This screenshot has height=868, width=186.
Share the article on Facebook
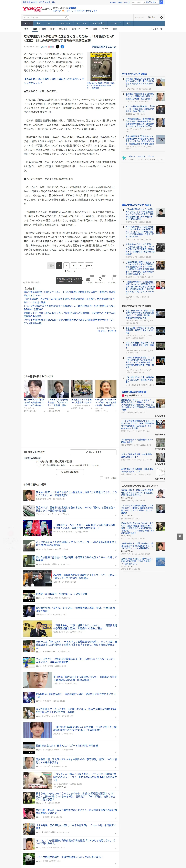tap(62, 47)
